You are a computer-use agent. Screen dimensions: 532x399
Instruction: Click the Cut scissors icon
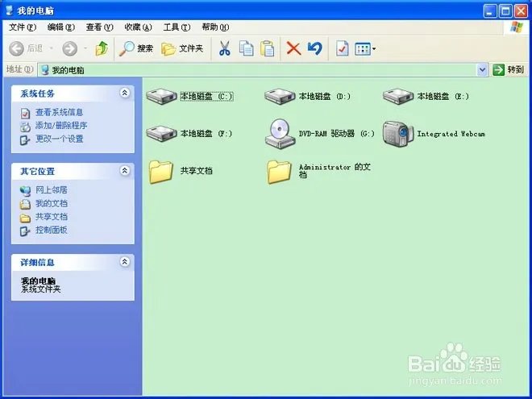click(x=224, y=48)
